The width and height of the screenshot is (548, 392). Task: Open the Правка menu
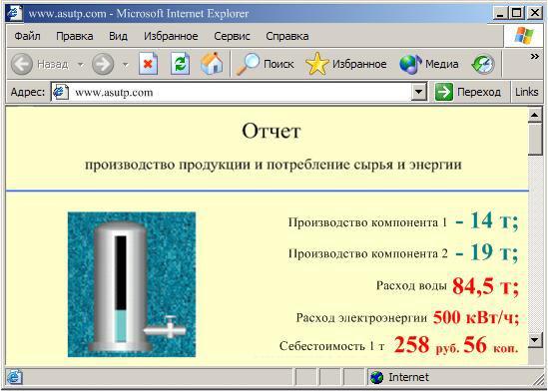tap(75, 36)
